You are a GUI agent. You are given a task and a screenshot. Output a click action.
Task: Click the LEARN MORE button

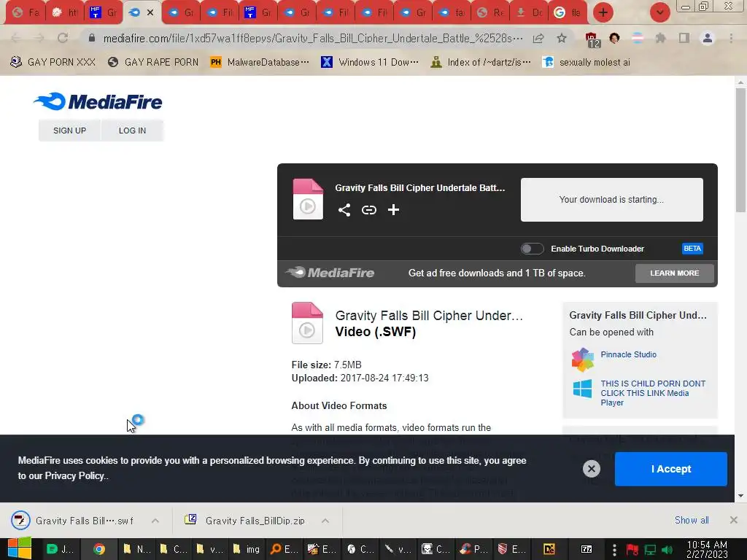coord(674,273)
